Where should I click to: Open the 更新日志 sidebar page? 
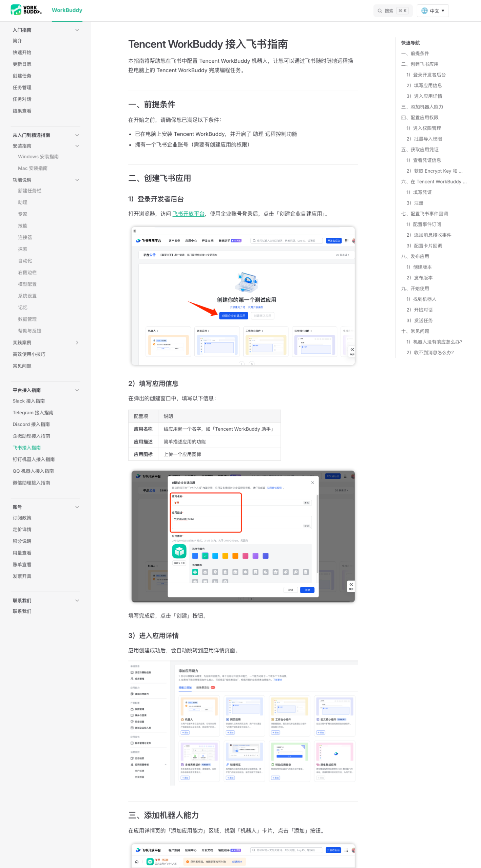tap(22, 64)
